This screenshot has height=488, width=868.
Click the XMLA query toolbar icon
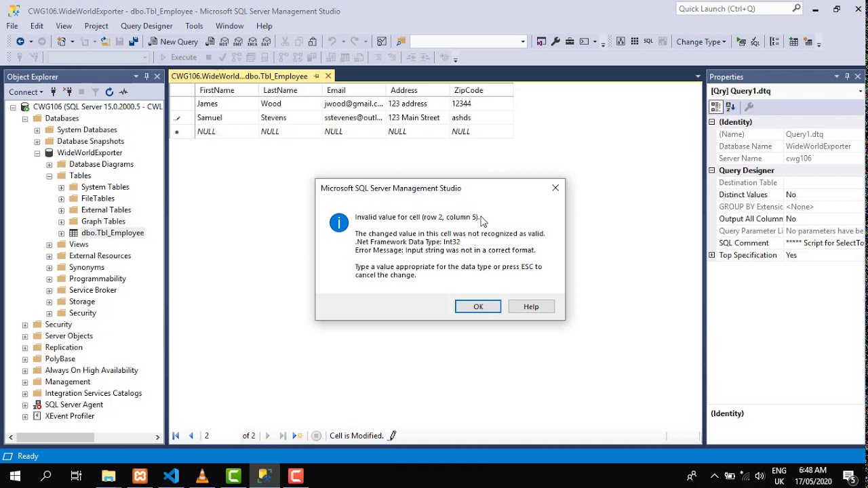[x=252, y=41]
